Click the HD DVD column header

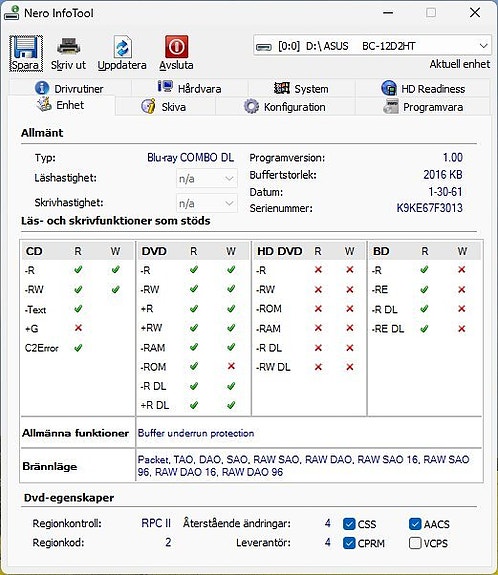tap(280, 251)
